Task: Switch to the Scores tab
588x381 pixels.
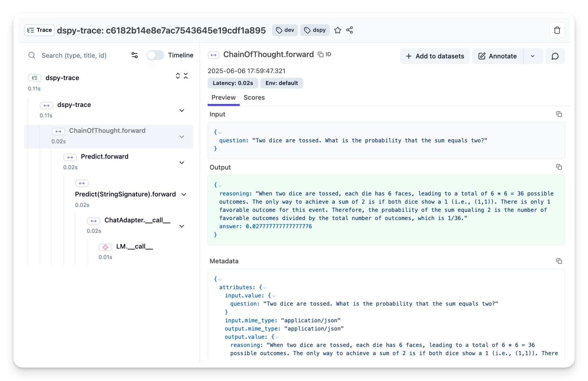Action: 254,98
